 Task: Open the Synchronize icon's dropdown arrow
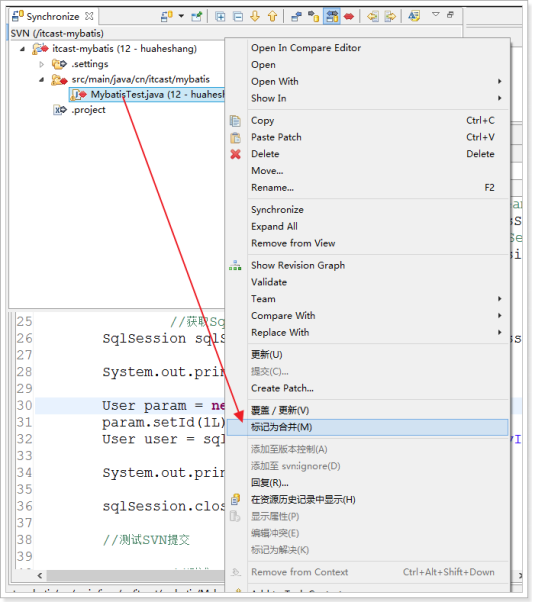click(x=181, y=17)
